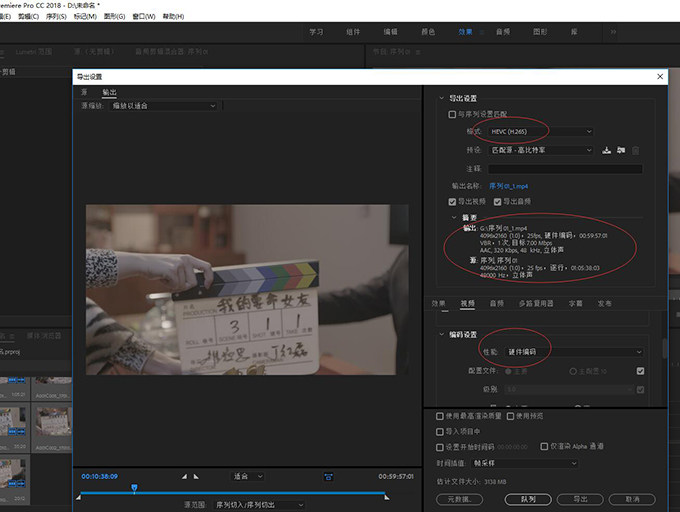Switch to 源 tab in preview
This screenshot has height=512, width=680.
point(84,92)
